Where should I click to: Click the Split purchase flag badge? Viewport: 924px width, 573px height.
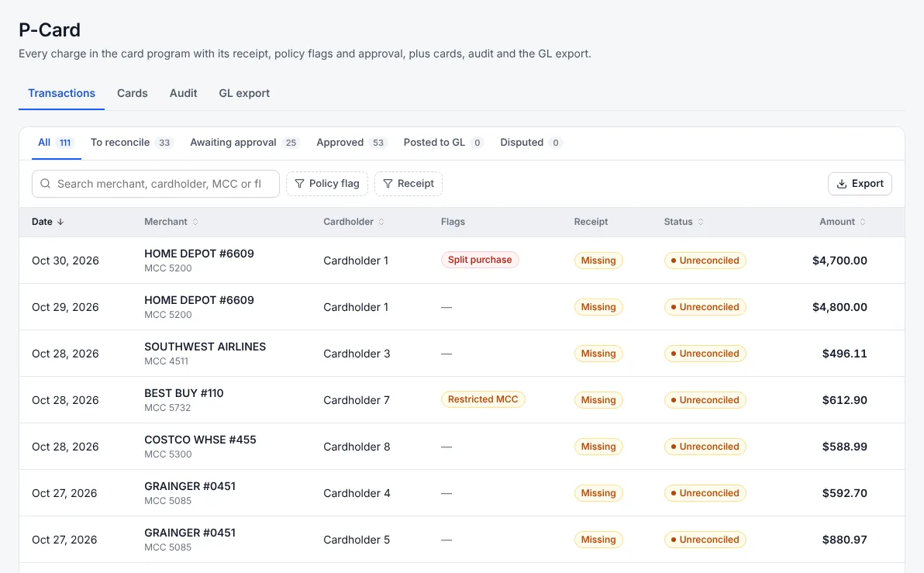click(480, 260)
